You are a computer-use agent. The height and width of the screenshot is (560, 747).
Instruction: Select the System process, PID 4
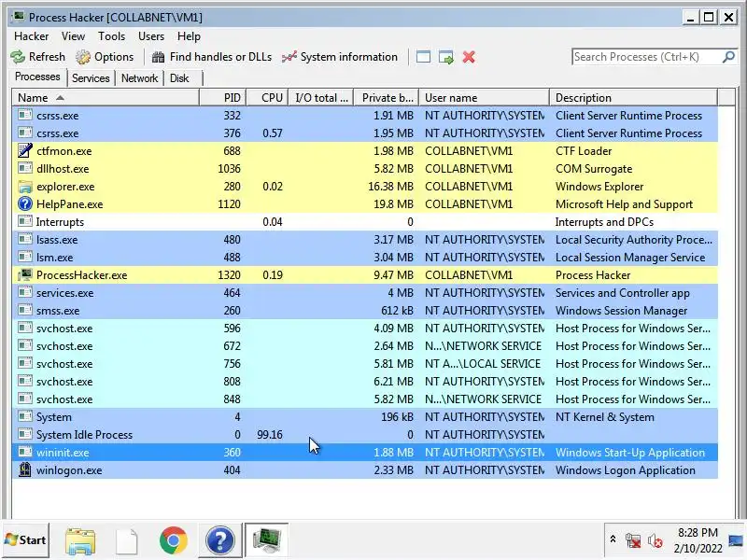pyautogui.click(x=364, y=416)
